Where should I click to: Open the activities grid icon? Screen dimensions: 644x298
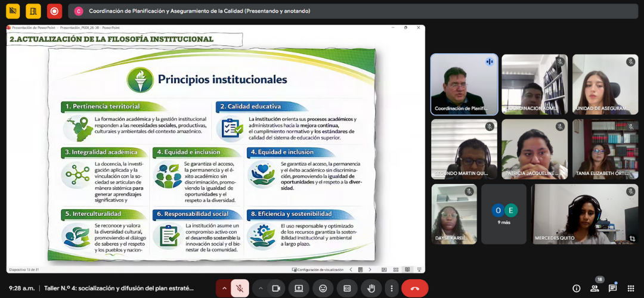[630, 288]
